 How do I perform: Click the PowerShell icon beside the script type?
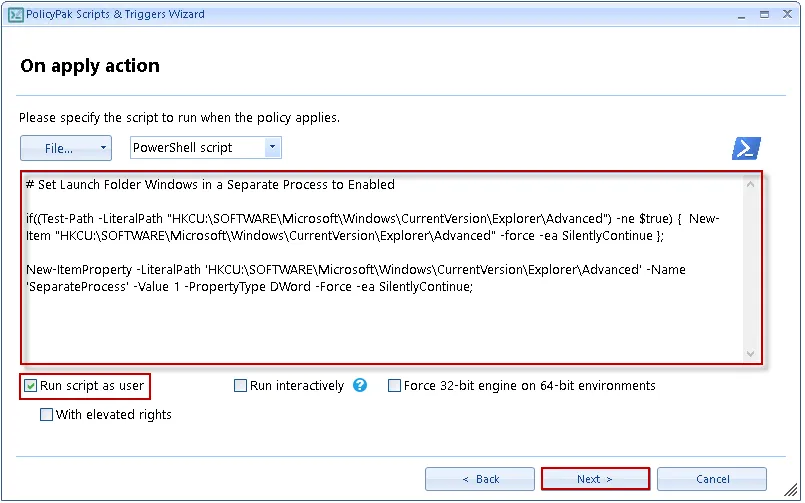point(746,148)
